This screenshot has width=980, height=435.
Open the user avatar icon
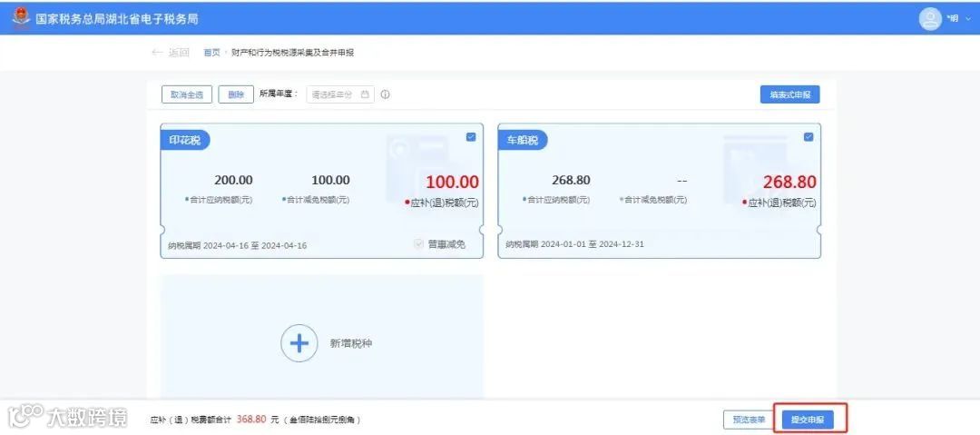930,18
